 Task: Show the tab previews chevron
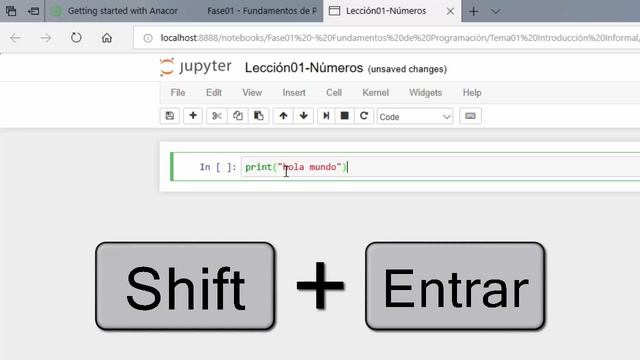pyautogui.click(x=496, y=11)
